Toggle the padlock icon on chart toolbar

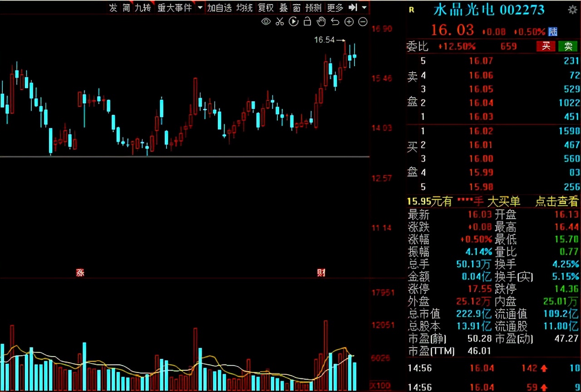click(x=307, y=21)
